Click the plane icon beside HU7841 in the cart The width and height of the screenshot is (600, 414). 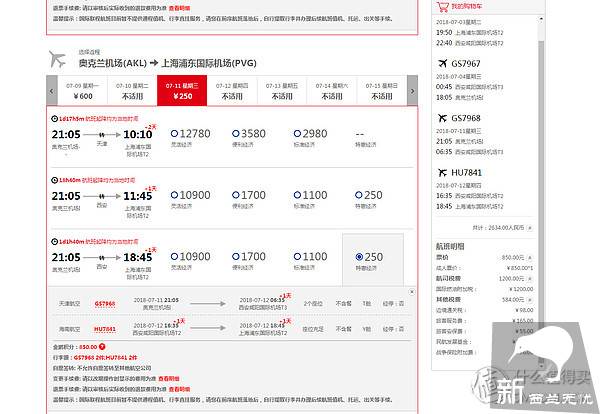(x=442, y=173)
